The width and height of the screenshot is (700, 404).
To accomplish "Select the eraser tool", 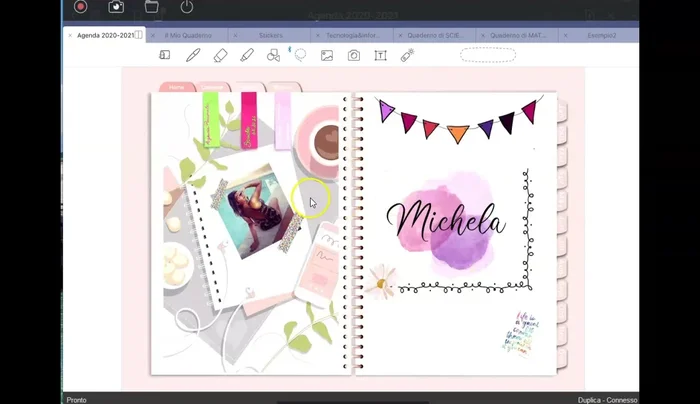I will [220, 55].
